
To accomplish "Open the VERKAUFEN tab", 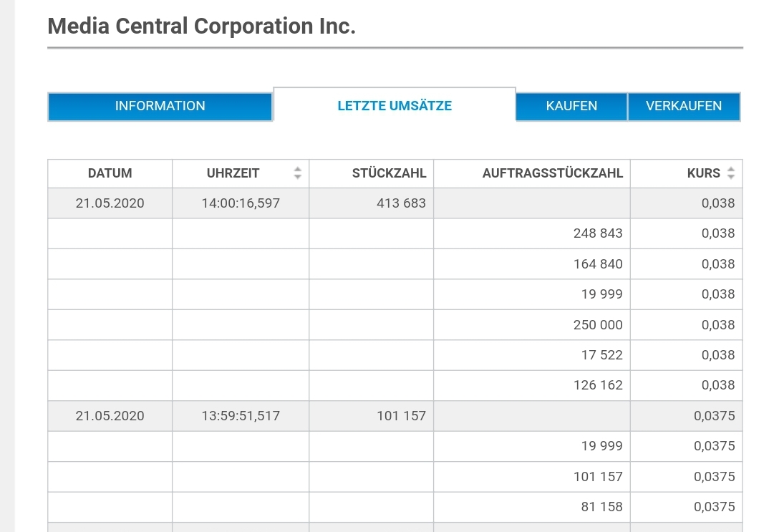I will click(x=684, y=106).
